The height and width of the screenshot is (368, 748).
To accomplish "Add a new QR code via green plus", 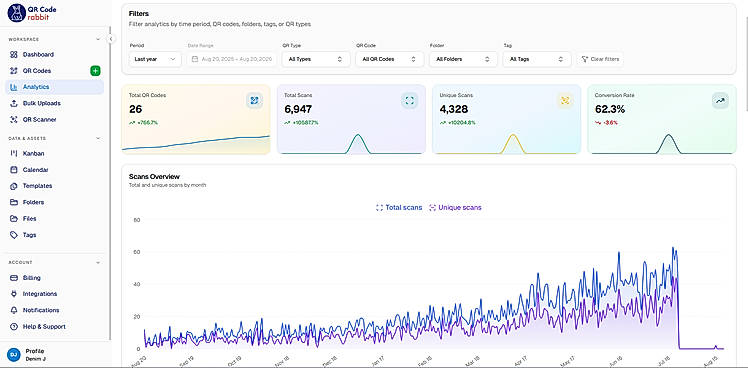I will (x=95, y=71).
